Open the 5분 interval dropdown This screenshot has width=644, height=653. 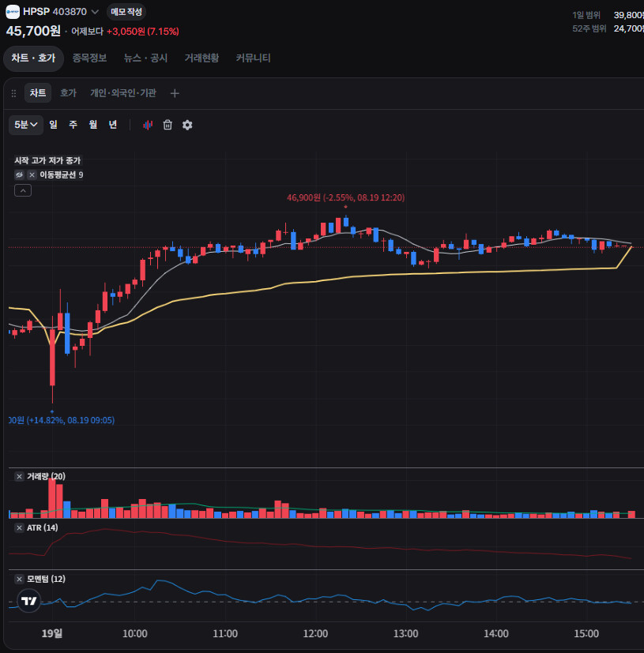26,125
